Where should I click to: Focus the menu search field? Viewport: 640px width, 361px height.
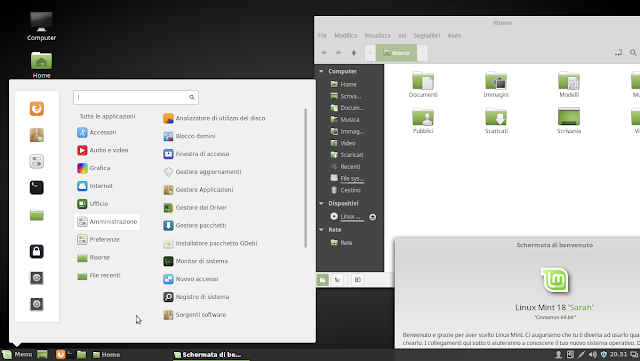tap(136, 97)
